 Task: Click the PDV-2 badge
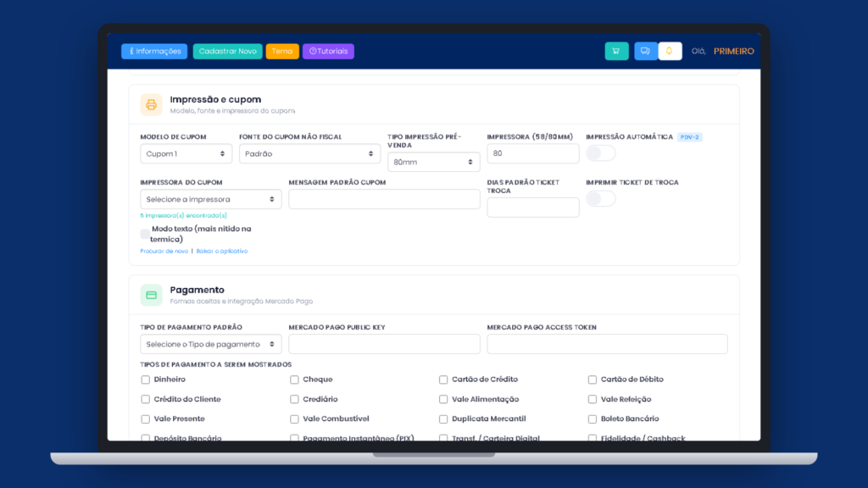coord(690,137)
